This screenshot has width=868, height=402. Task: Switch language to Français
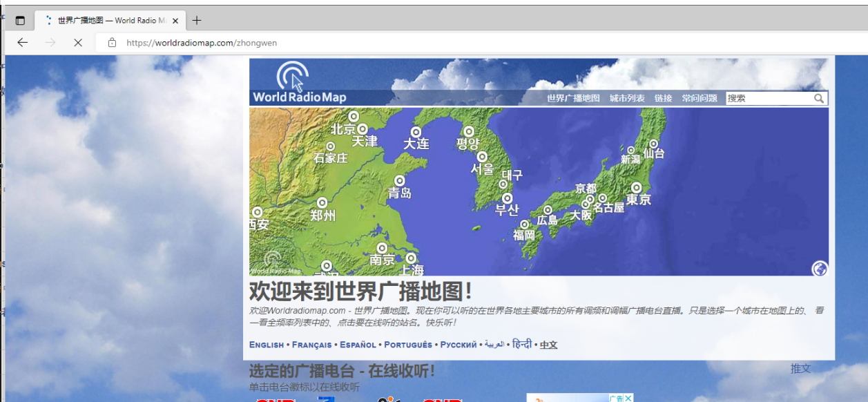pyautogui.click(x=311, y=345)
